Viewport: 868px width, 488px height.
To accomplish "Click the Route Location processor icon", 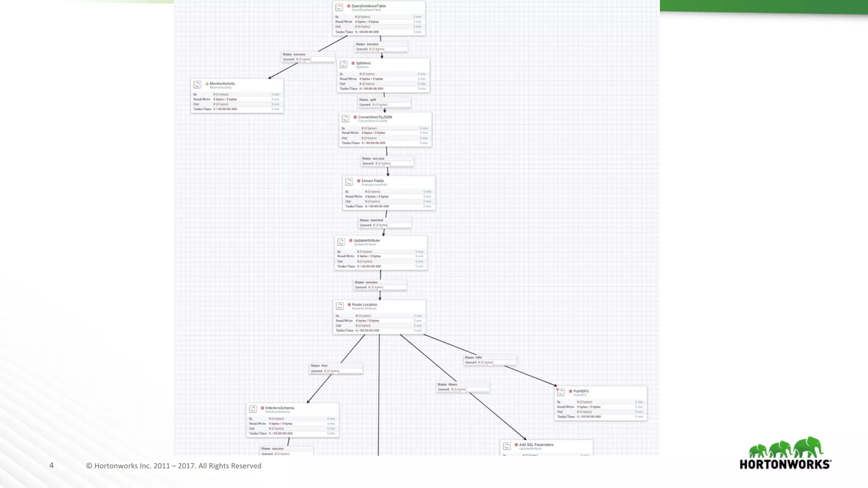I will (x=339, y=306).
